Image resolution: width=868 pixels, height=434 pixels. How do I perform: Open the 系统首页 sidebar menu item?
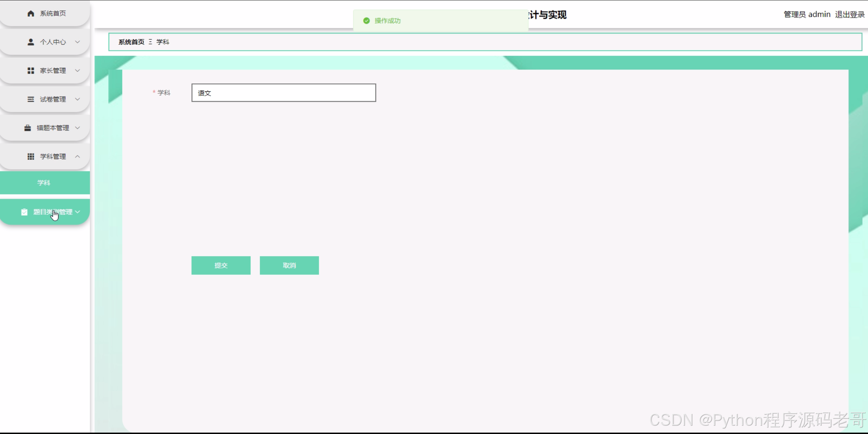tap(53, 13)
